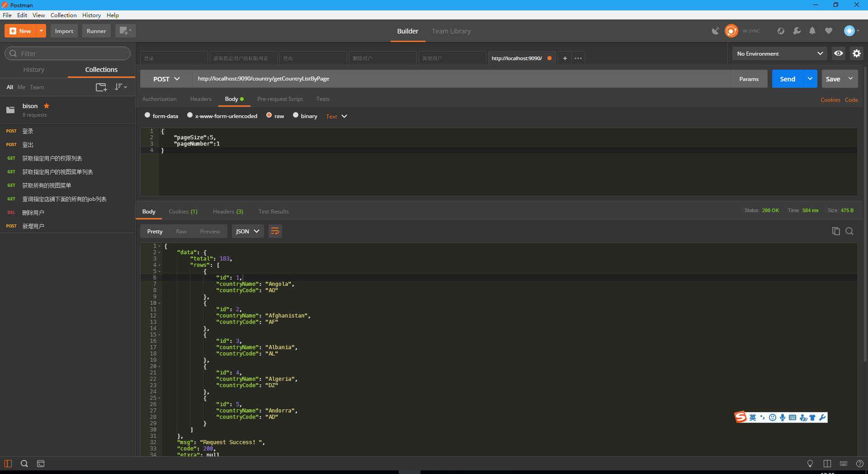The height and width of the screenshot is (474, 868).
Task: Open the POST method dropdown
Action: (166, 79)
